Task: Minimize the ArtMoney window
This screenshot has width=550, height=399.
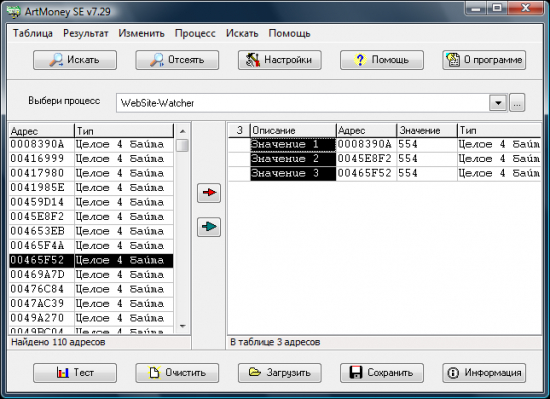Action: click(477, 8)
